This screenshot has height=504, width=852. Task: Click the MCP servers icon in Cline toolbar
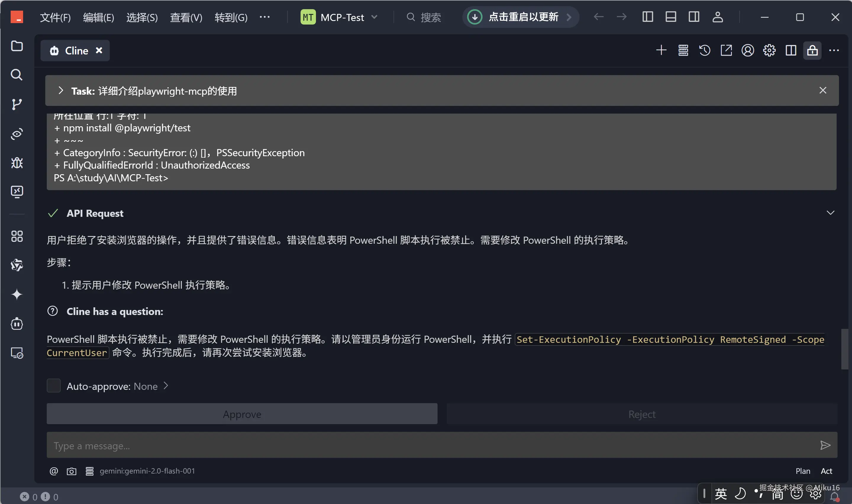click(683, 51)
